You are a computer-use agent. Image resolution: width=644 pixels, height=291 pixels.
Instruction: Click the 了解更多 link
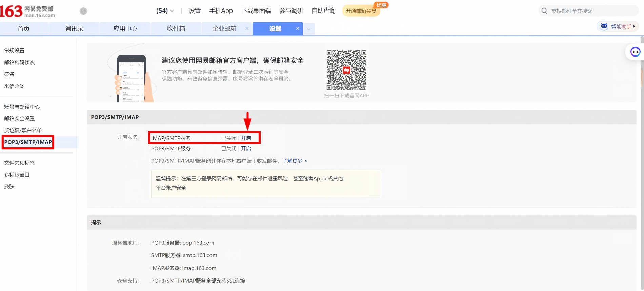[295, 161]
